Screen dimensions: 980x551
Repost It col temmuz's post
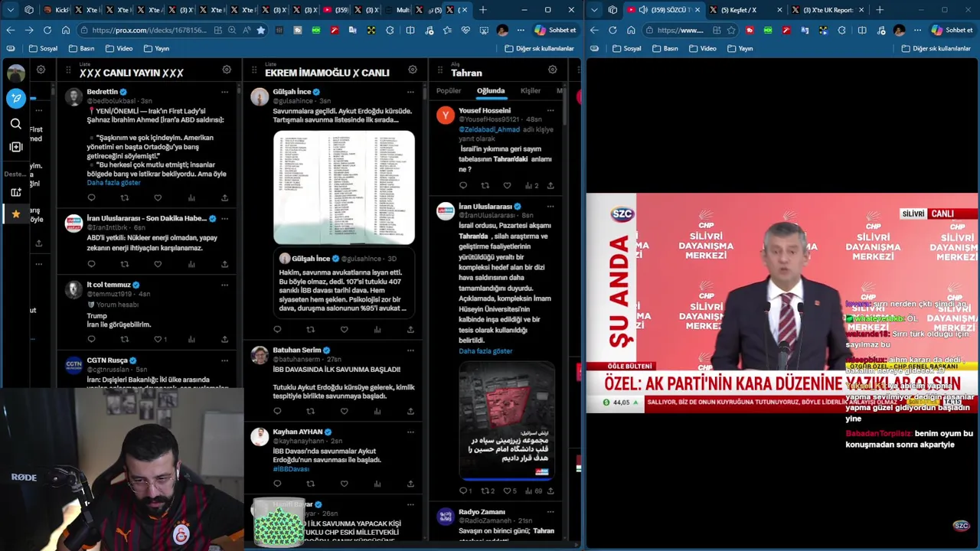point(125,339)
